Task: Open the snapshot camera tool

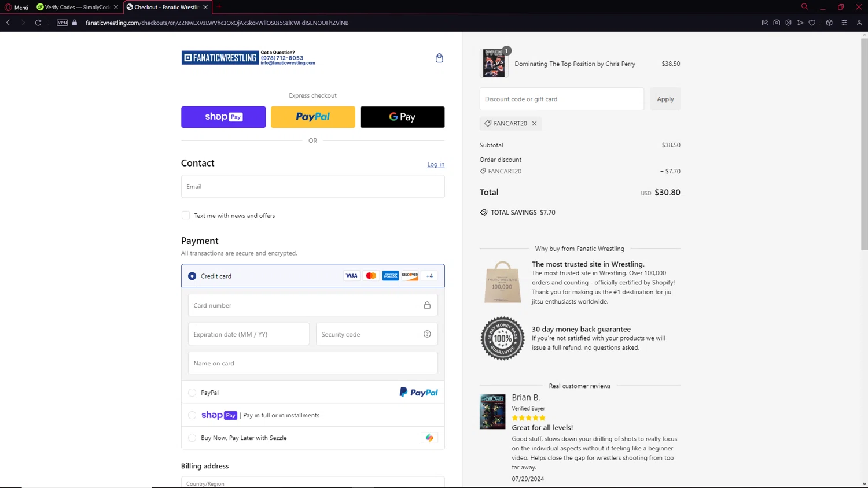Action: click(777, 23)
